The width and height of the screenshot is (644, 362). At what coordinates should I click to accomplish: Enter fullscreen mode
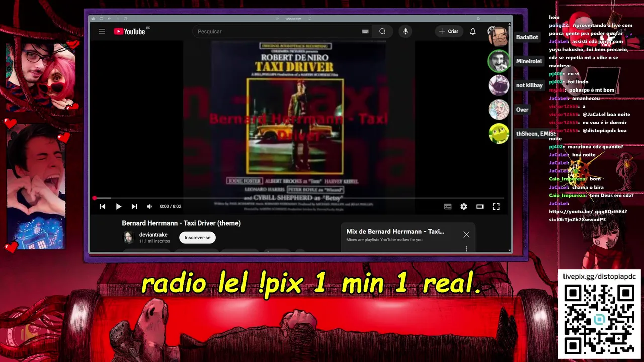coord(496,206)
